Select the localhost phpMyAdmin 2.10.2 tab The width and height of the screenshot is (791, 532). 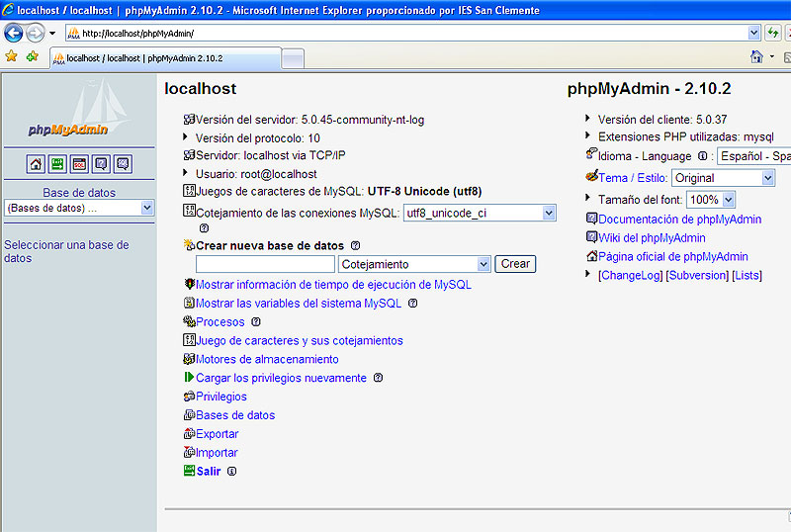tap(165, 58)
